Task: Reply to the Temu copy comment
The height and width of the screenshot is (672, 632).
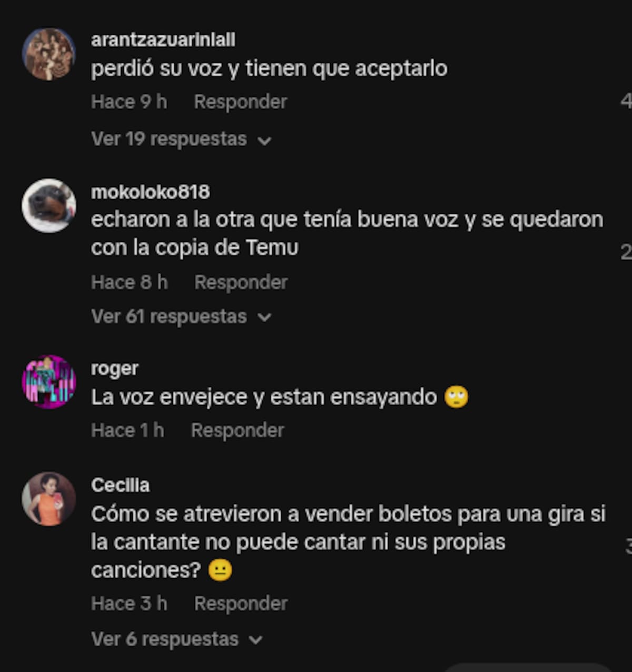Action: [x=241, y=282]
